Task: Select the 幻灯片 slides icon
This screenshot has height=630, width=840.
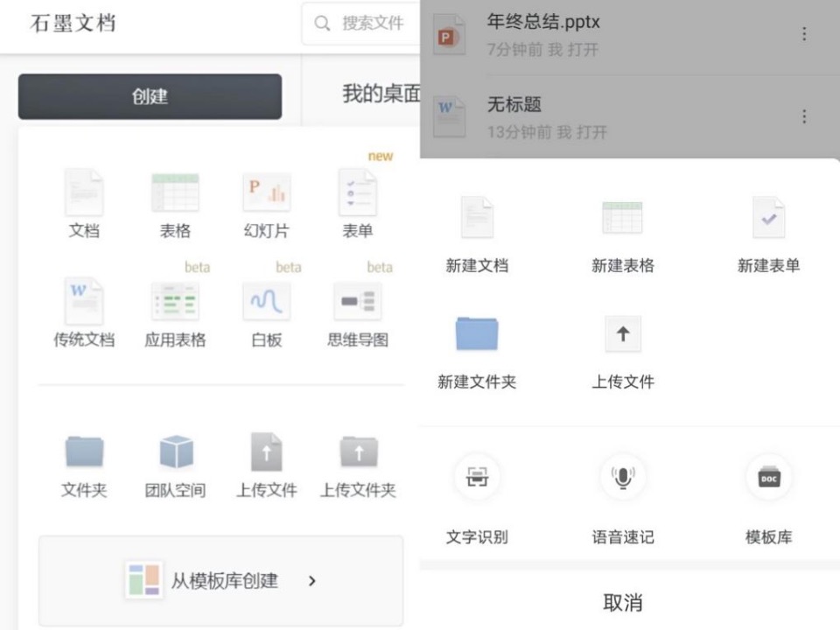Action: (266, 192)
